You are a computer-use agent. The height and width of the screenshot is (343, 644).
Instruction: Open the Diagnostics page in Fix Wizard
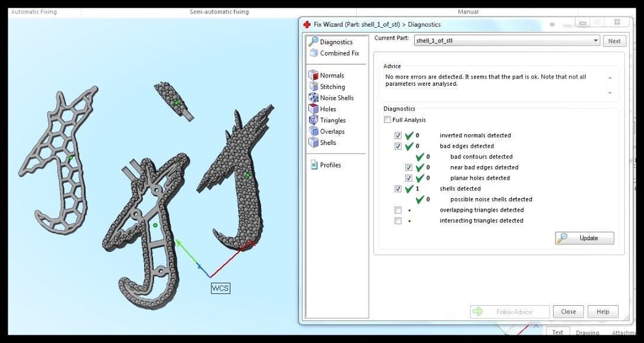click(331, 42)
